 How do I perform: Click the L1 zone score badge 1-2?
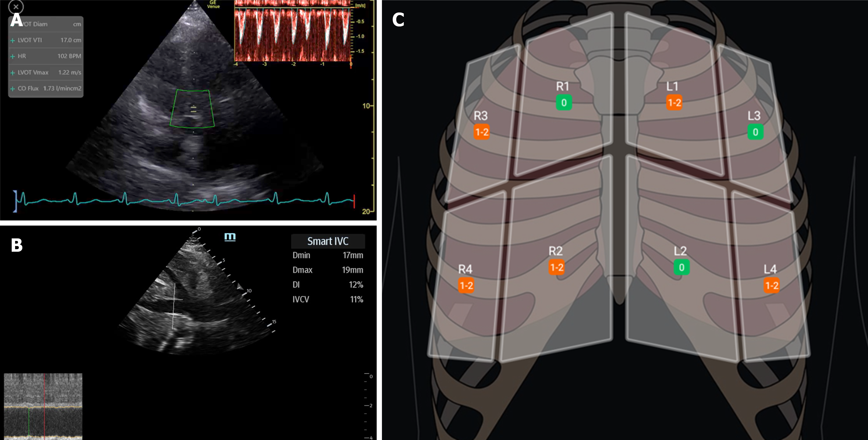click(x=674, y=102)
